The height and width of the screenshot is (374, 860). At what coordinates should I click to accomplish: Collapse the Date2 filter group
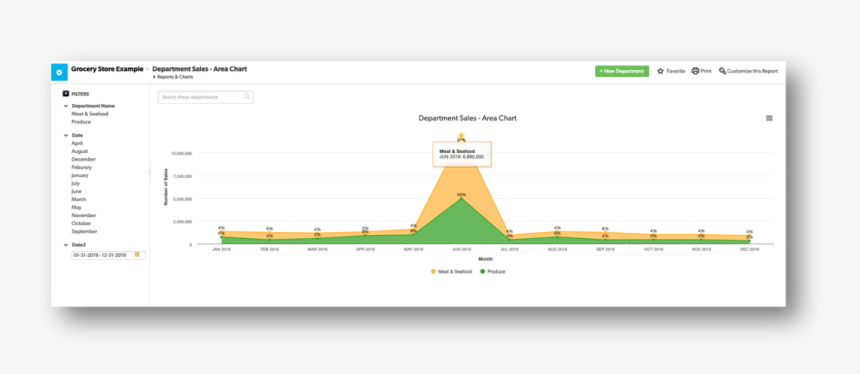(66, 245)
